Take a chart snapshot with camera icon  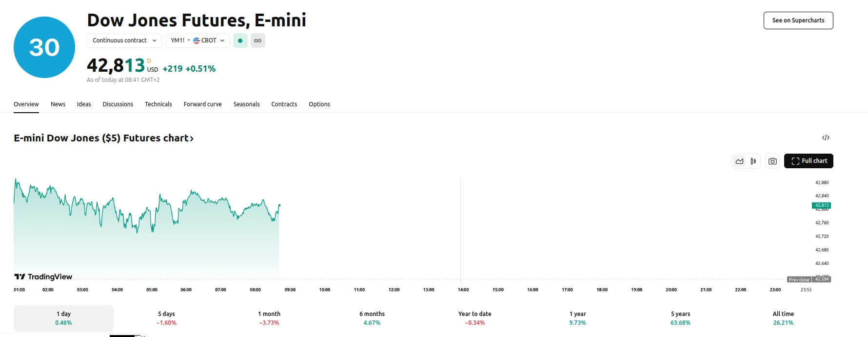tap(772, 161)
